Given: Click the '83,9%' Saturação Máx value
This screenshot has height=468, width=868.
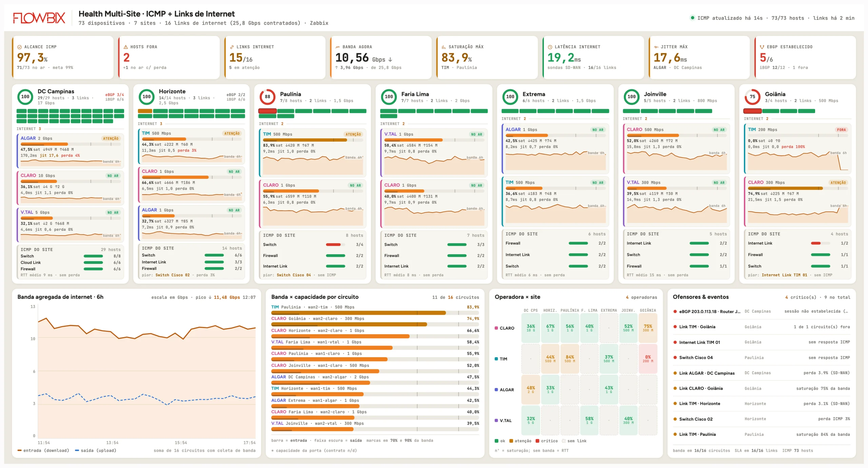Looking at the screenshot, I should [456, 58].
